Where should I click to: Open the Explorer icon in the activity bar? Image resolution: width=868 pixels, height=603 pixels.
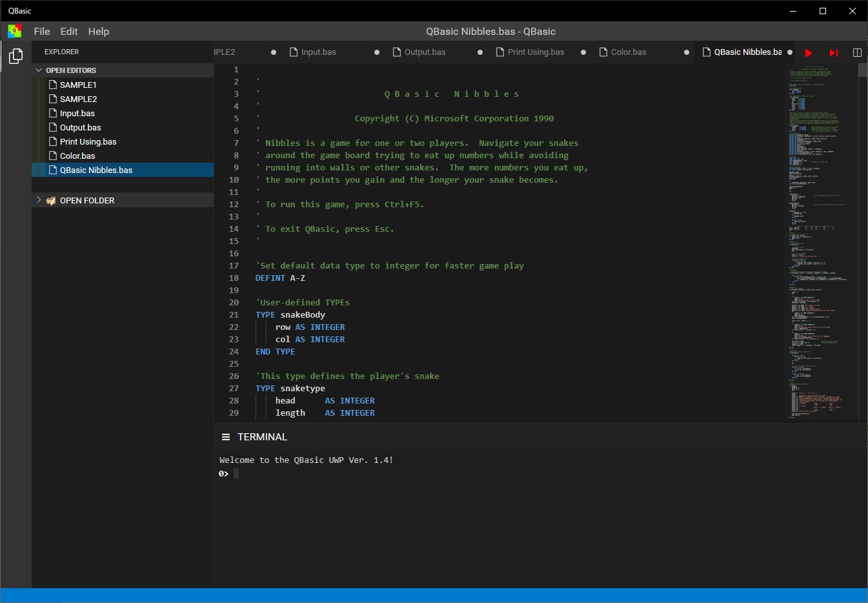coord(15,56)
